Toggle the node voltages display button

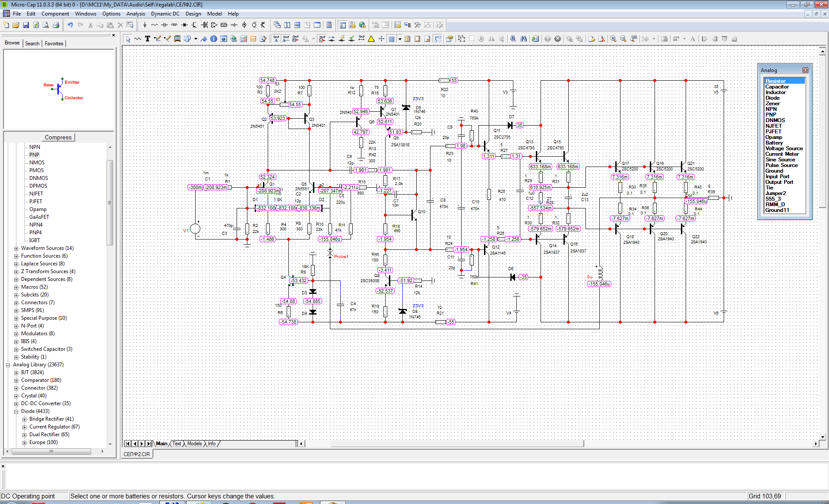322,39
